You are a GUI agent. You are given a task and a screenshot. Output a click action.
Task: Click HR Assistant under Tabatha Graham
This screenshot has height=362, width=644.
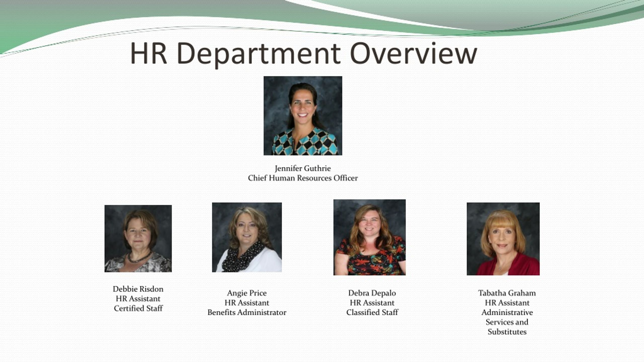coord(507,303)
